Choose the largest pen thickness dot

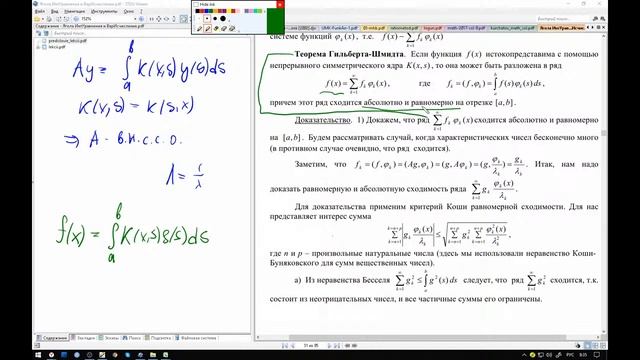pyautogui.click(x=222, y=18)
